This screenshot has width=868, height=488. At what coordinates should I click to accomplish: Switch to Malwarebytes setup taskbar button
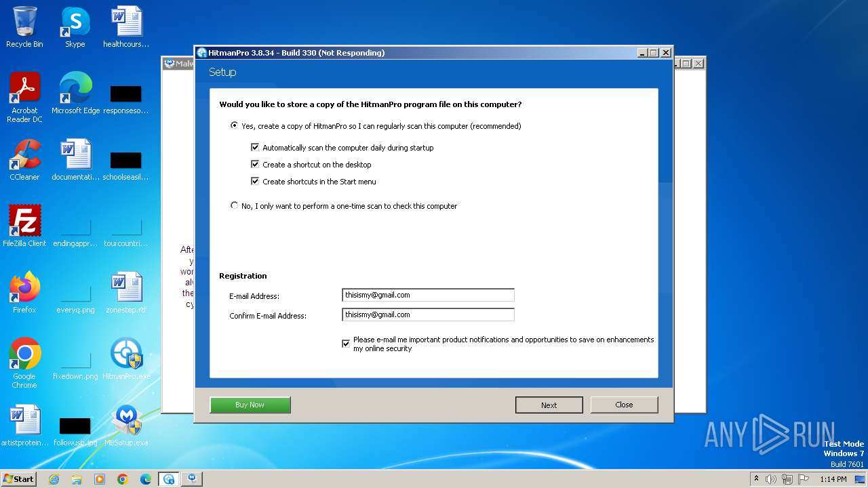pyautogui.click(x=192, y=479)
